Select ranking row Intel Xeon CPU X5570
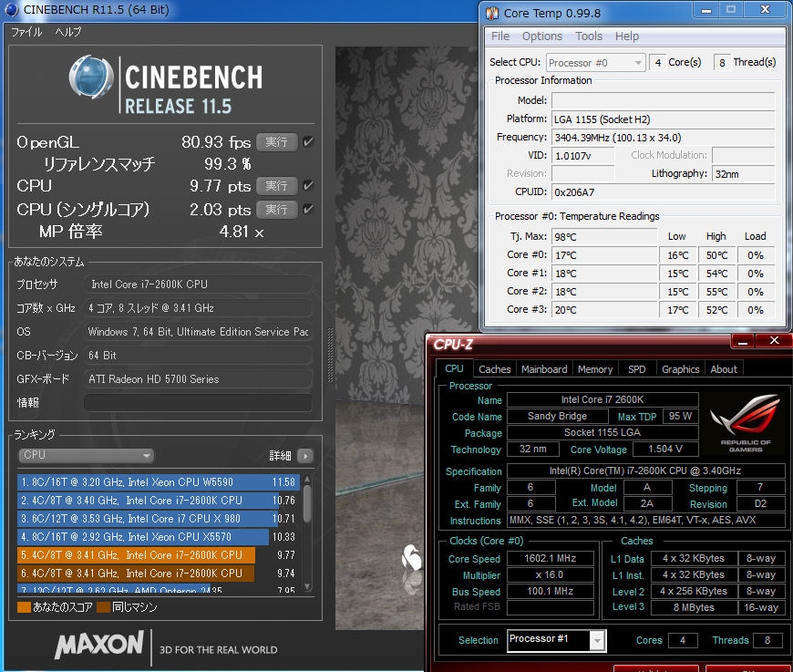Screen dimensions: 793x672 pos(159,536)
